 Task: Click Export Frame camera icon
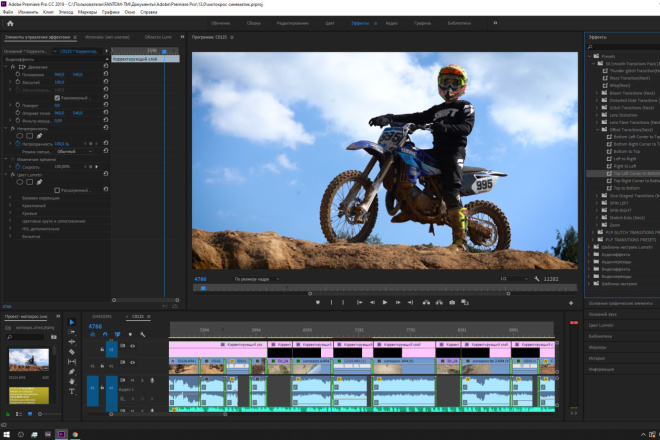[452, 302]
